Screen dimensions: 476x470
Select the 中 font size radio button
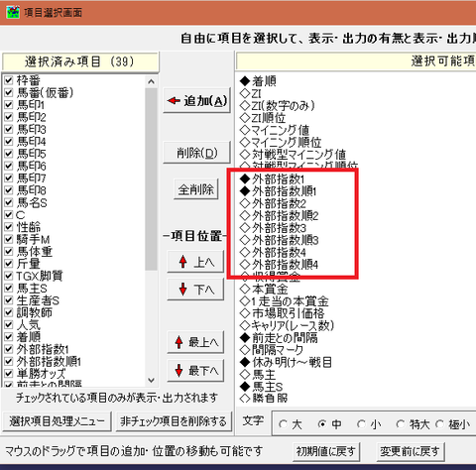(x=322, y=424)
